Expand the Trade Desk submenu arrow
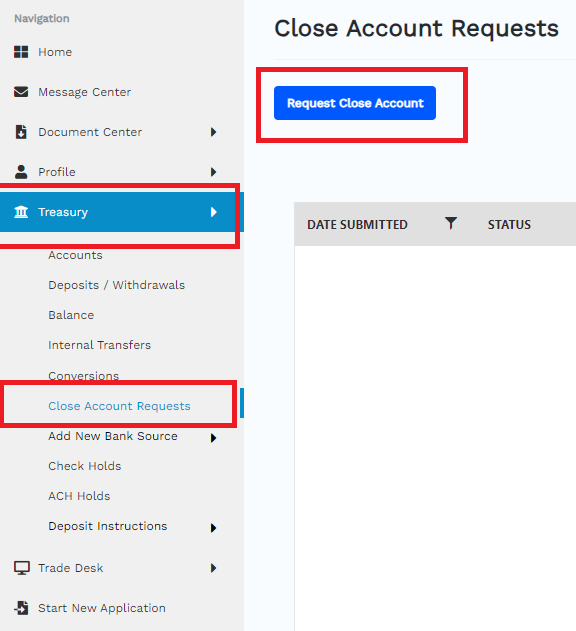 (213, 568)
